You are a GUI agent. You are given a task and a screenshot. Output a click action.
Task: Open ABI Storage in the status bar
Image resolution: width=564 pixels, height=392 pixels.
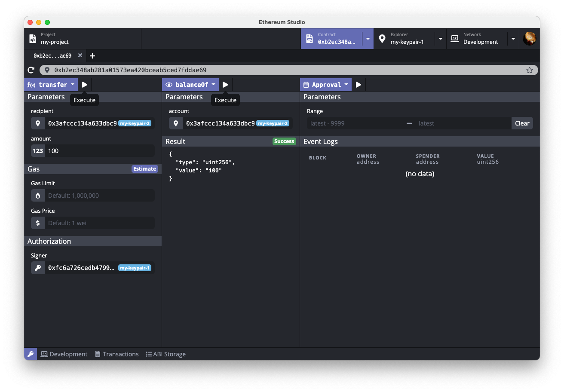(x=166, y=354)
